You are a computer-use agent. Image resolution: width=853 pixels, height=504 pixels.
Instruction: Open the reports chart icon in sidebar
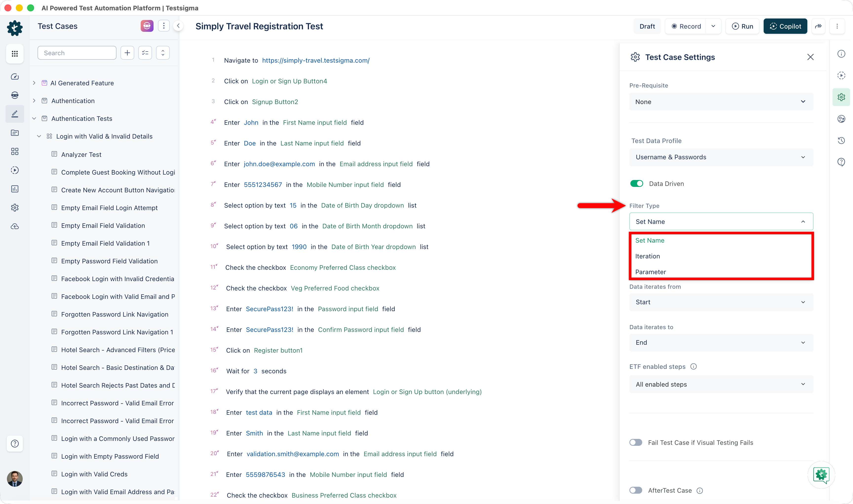(15, 189)
